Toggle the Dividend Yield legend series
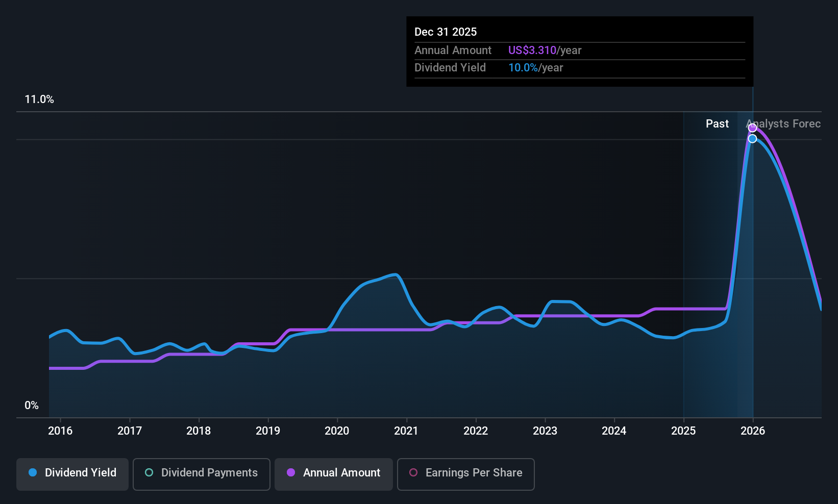Screen dimensions: 838x504 click(x=72, y=473)
